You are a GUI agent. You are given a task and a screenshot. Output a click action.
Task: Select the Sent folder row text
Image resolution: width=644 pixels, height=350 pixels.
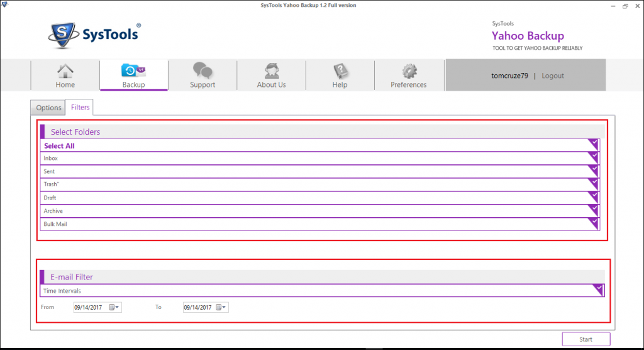click(49, 171)
